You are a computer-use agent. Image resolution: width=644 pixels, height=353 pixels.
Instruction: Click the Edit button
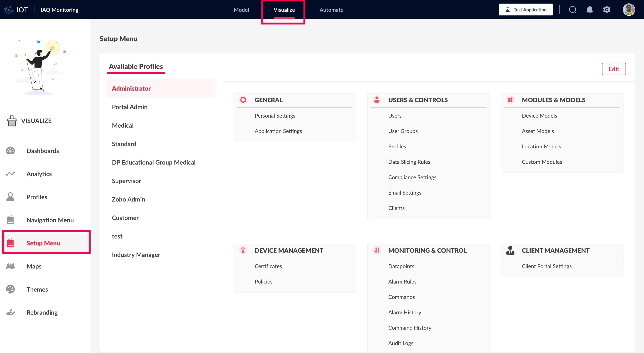613,69
